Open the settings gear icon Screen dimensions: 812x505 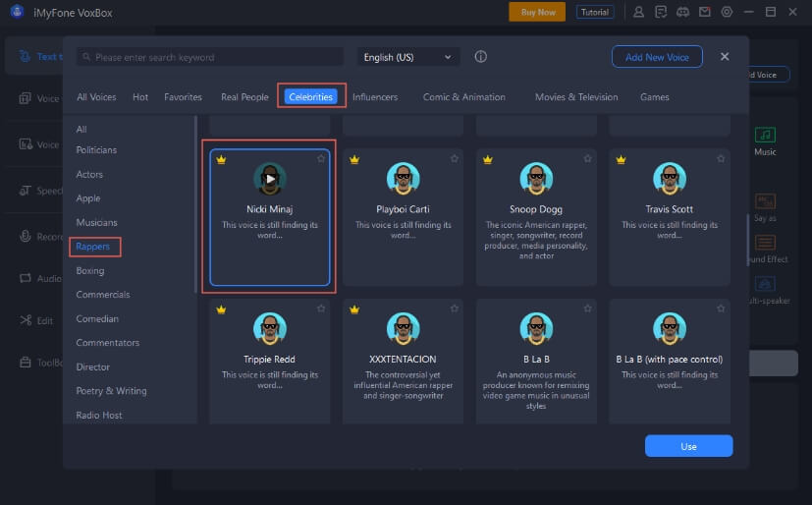pos(727,12)
